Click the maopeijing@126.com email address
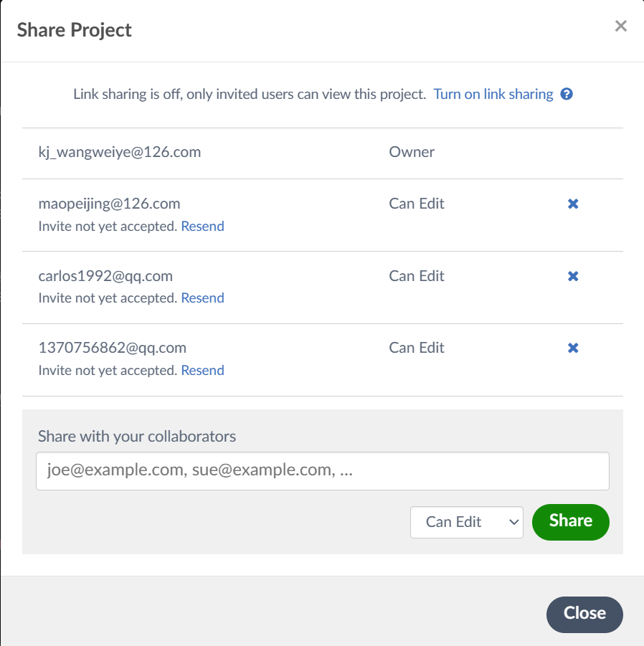Viewport: 644px width, 646px height. (x=109, y=204)
